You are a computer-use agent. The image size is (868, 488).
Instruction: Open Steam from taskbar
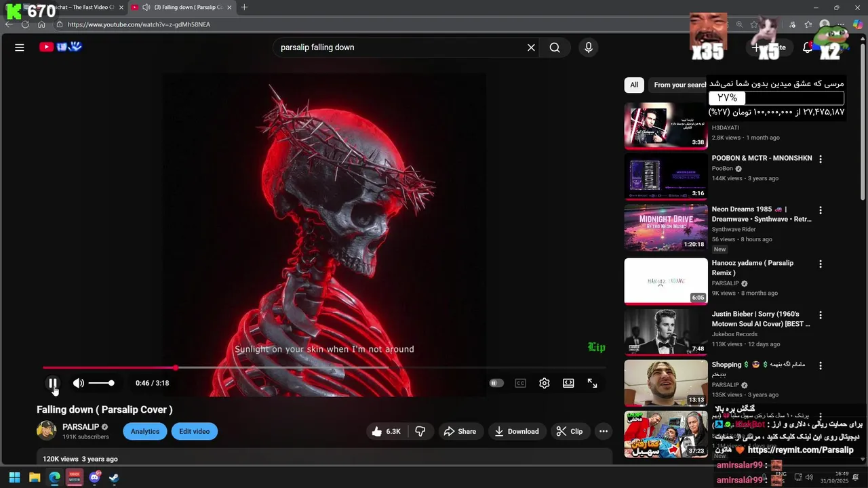click(114, 478)
